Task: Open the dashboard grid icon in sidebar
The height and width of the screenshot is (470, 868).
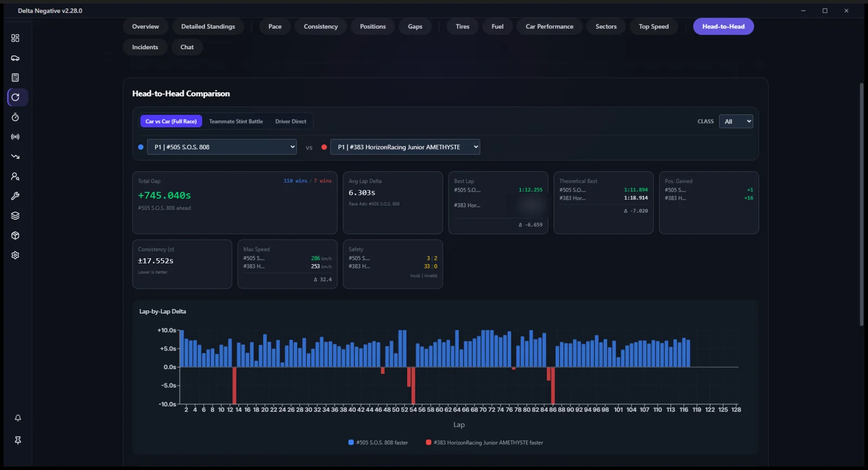Action: pyautogui.click(x=15, y=38)
